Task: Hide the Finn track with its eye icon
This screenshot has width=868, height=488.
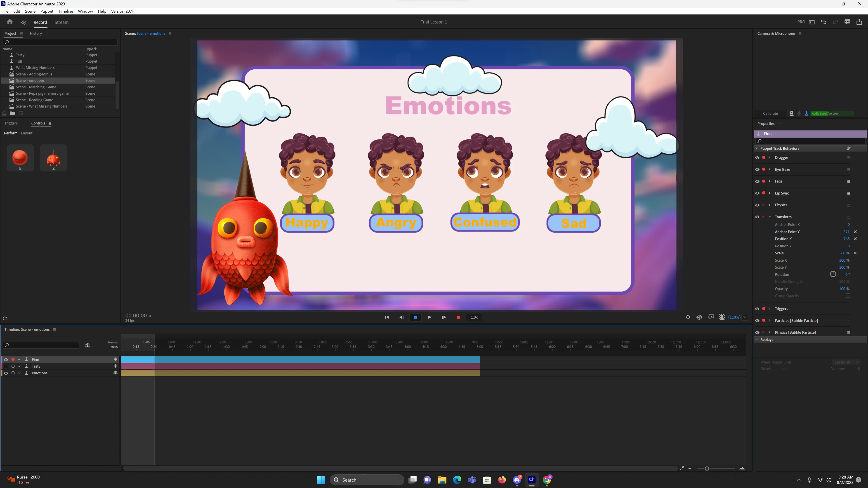Action: coord(6,359)
